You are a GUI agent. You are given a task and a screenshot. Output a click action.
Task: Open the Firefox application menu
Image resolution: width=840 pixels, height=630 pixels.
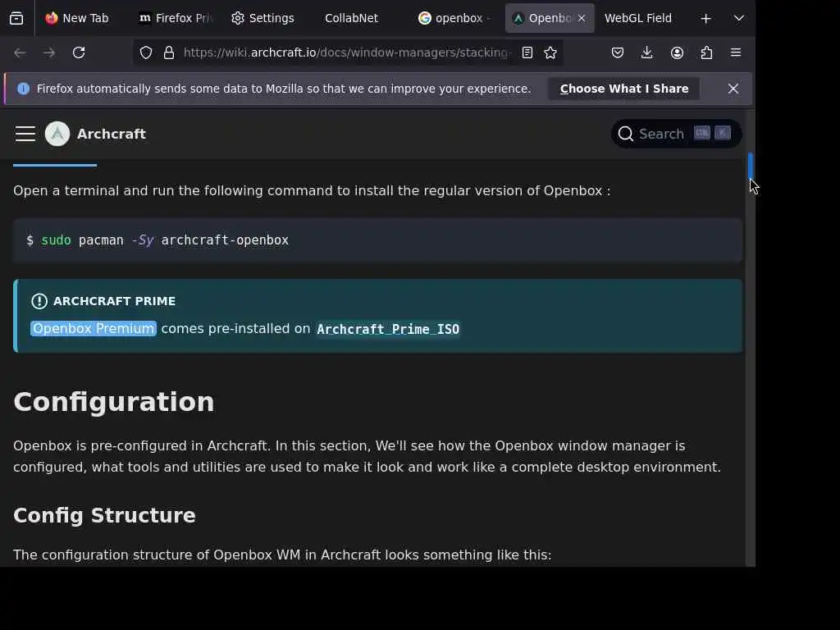click(736, 52)
